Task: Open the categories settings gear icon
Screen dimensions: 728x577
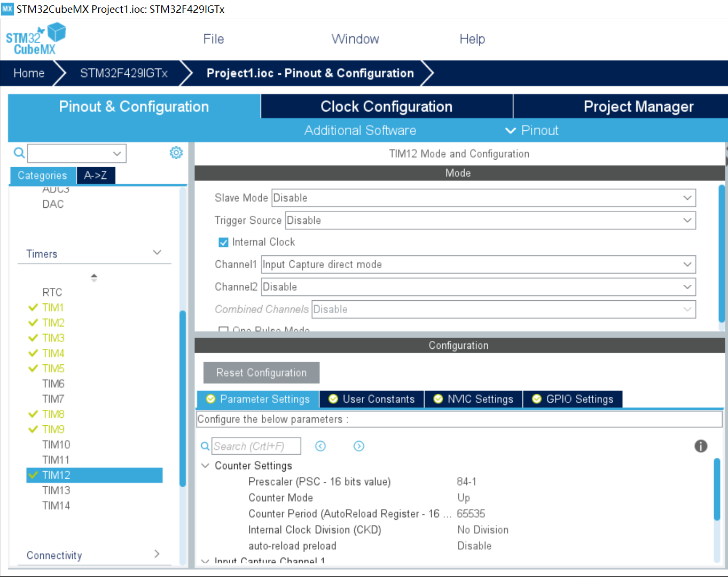Action: 176,153
